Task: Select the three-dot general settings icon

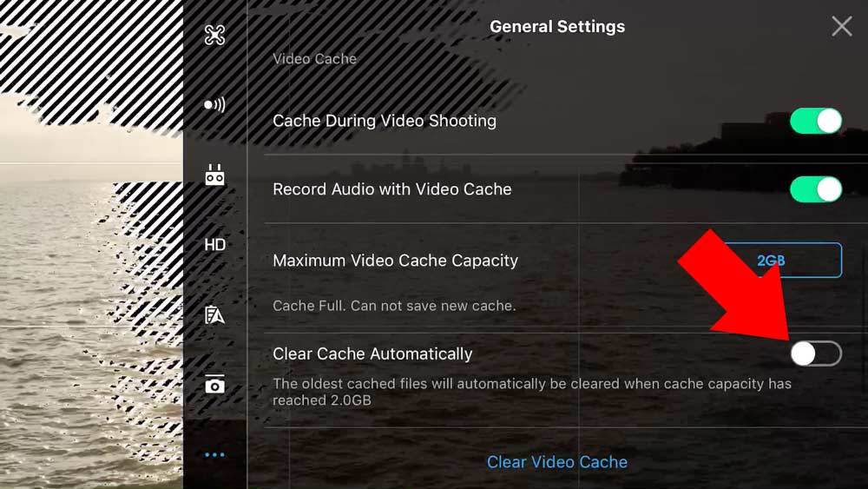Action: point(214,455)
